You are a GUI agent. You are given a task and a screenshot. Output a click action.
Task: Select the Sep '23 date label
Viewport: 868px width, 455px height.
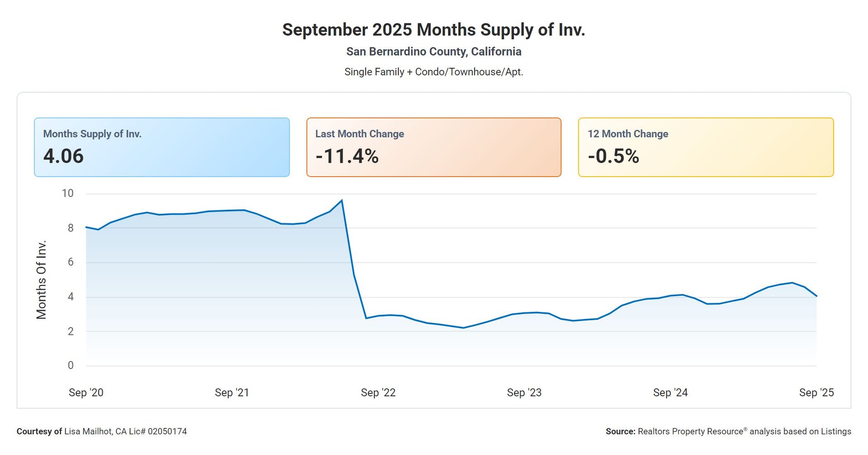coord(524,393)
